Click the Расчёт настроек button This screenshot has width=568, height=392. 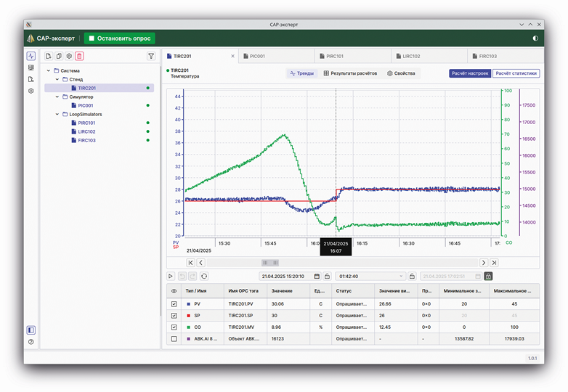[470, 73]
